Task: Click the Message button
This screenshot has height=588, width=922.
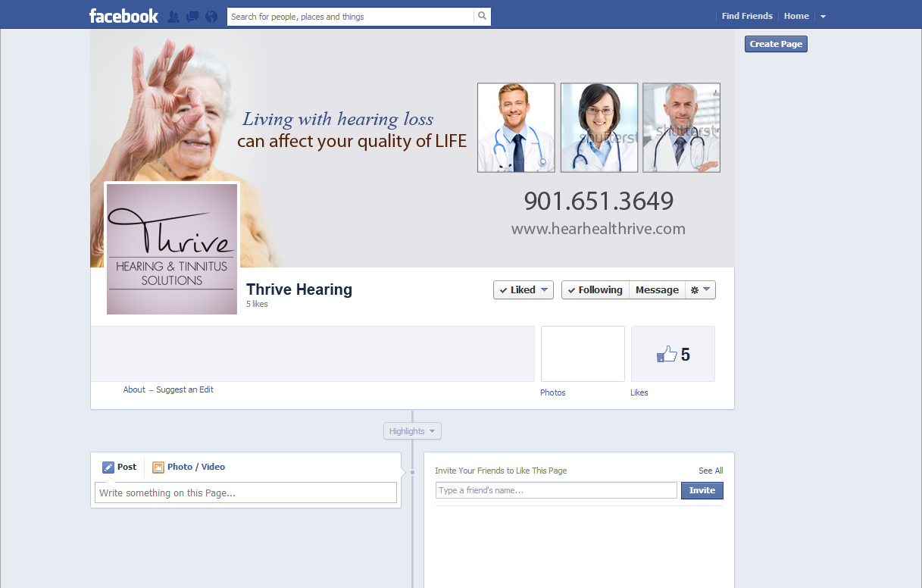Action: click(x=657, y=290)
